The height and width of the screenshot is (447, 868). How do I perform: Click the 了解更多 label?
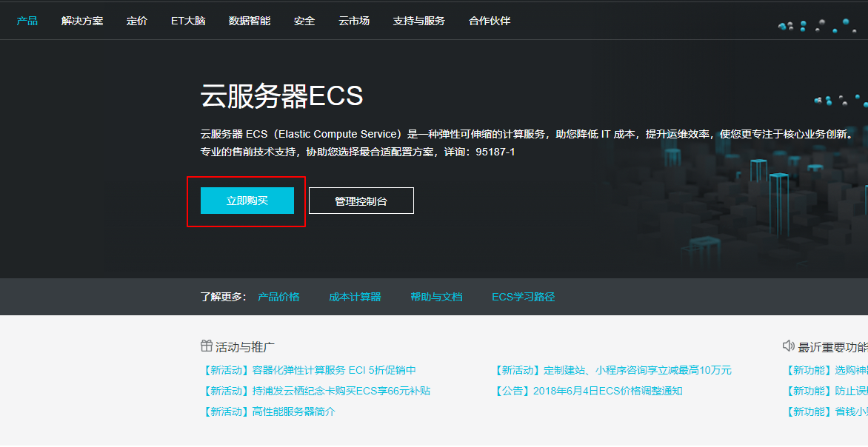[223, 297]
